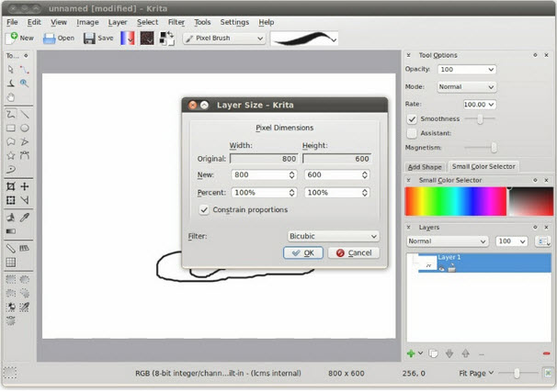Select the straight line tool

pyautogui.click(x=25, y=114)
